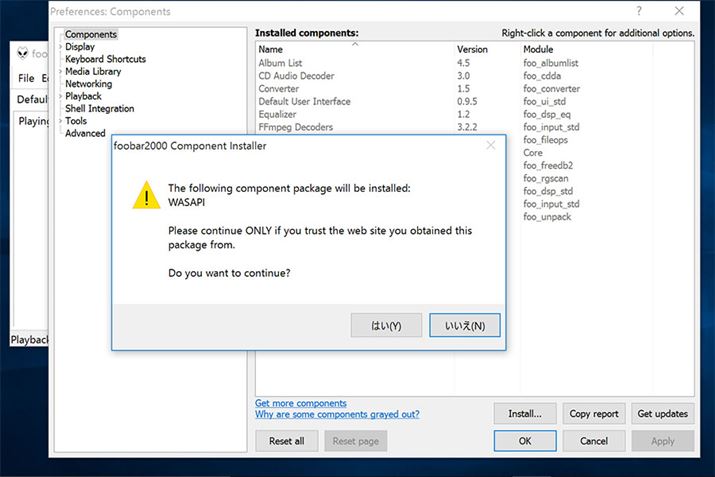Click the いいえ(N) button to decline

465,325
